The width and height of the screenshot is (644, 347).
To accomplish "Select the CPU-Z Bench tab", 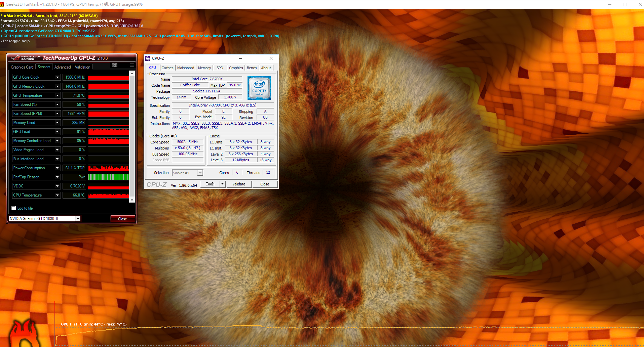I will [252, 68].
